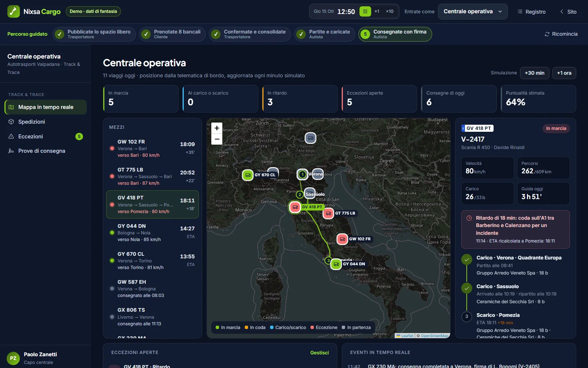The width and height of the screenshot is (588, 368).
Task: Click GY 670 CL truck marker on map
Action: [248, 175]
